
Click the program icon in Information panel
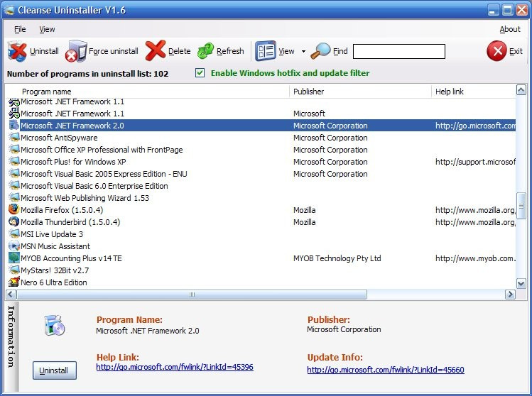pos(54,325)
